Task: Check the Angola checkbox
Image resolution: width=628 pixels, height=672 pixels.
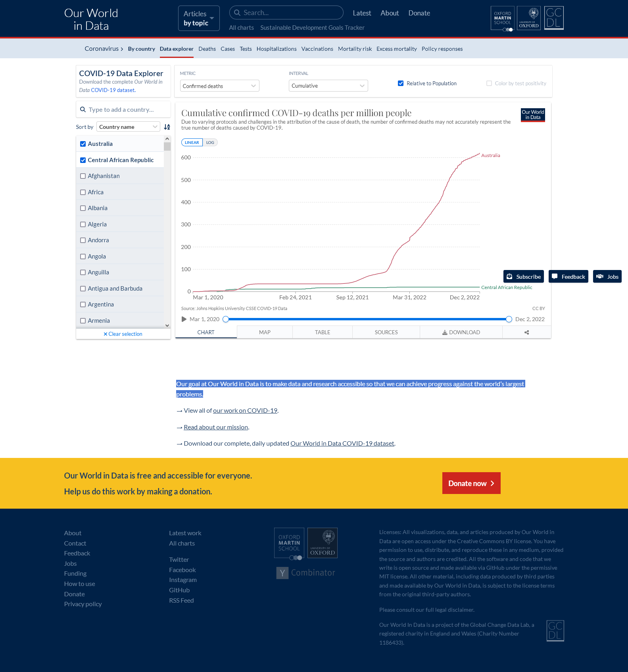Action: click(x=83, y=257)
